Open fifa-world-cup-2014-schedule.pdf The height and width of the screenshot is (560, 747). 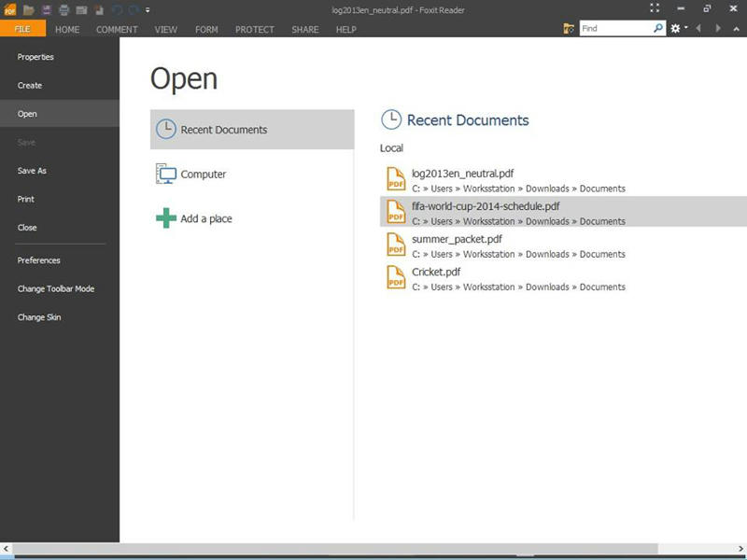coord(563,212)
